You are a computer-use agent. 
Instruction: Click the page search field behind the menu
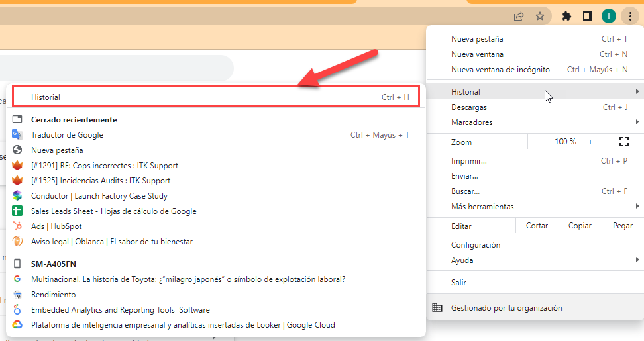[117, 68]
